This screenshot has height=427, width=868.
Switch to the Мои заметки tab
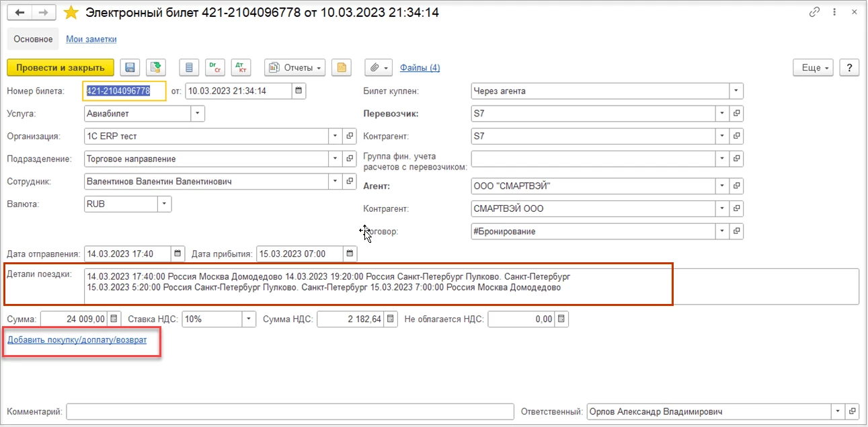tap(91, 39)
